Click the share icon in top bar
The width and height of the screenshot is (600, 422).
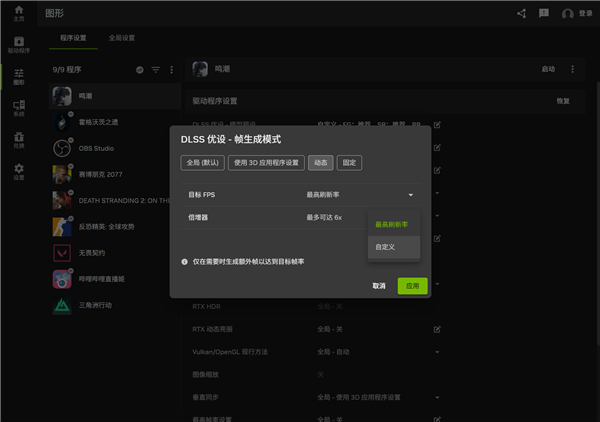521,14
